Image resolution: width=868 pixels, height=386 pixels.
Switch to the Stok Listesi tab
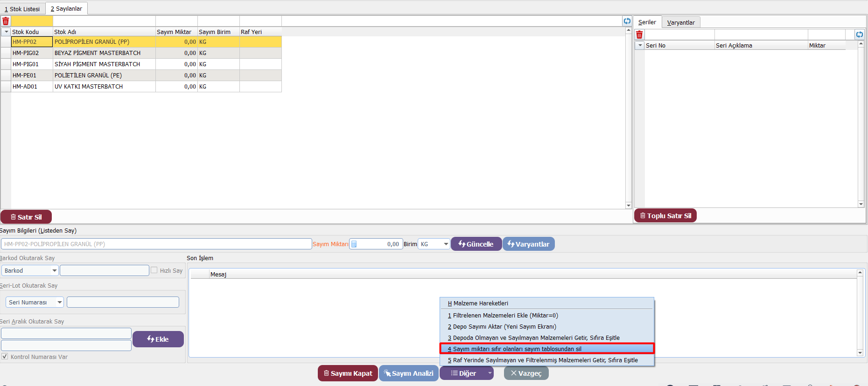(x=22, y=9)
